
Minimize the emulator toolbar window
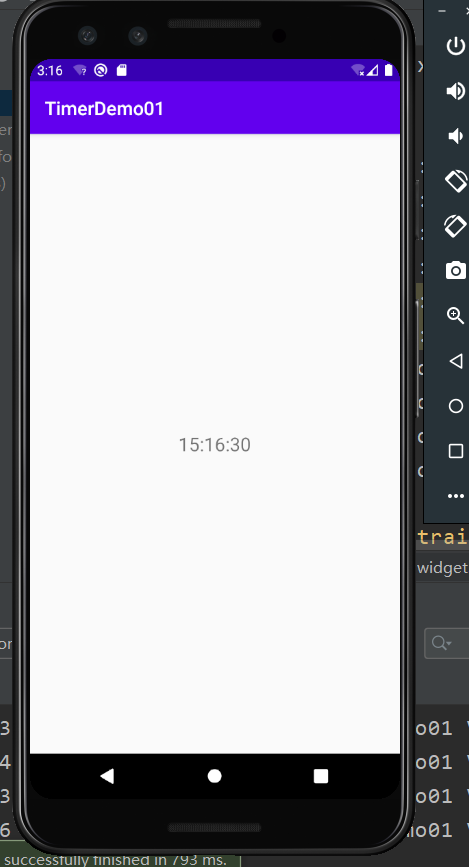pyautogui.click(x=442, y=11)
